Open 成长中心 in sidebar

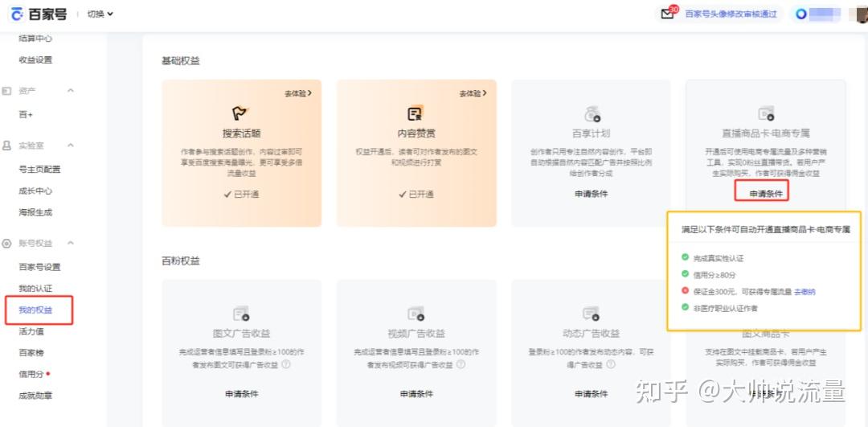pyautogui.click(x=35, y=191)
